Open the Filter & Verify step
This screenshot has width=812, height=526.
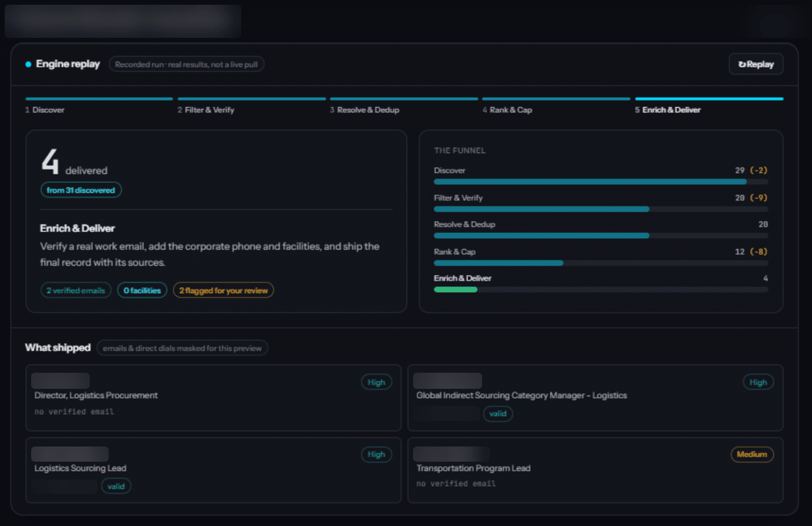pos(251,106)
